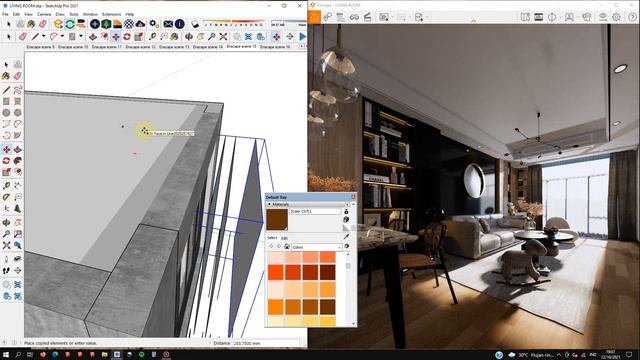Select the Orbit tool in top toolbar

[x=189, y=37]
